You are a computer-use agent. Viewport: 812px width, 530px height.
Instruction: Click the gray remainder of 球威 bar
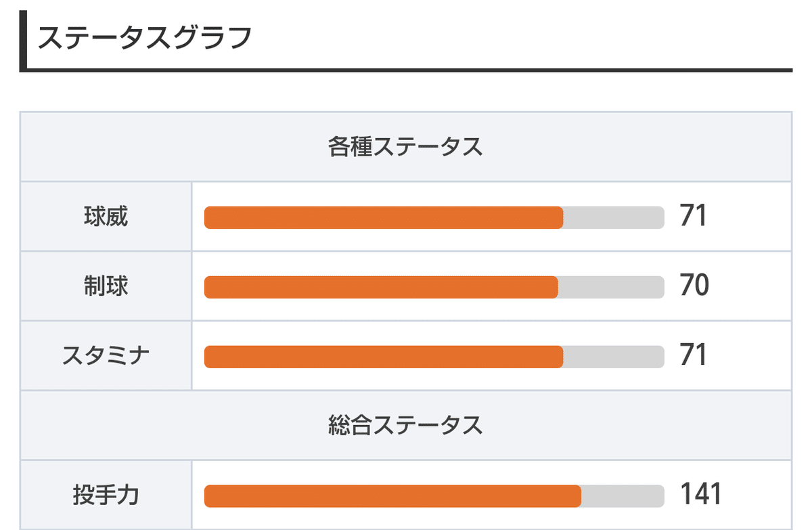coord(614,217)
